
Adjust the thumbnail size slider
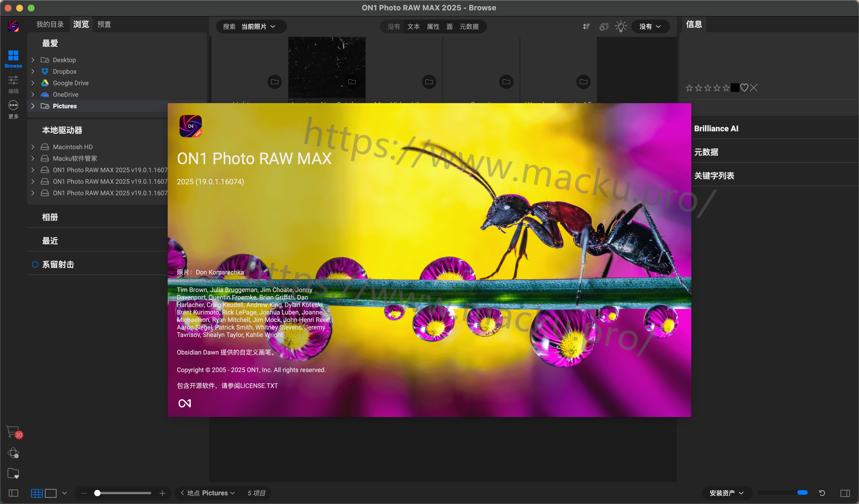click(123, 493)
